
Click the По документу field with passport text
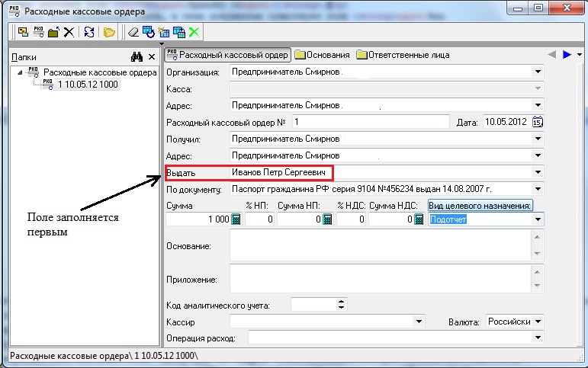(x=381, y=189)
